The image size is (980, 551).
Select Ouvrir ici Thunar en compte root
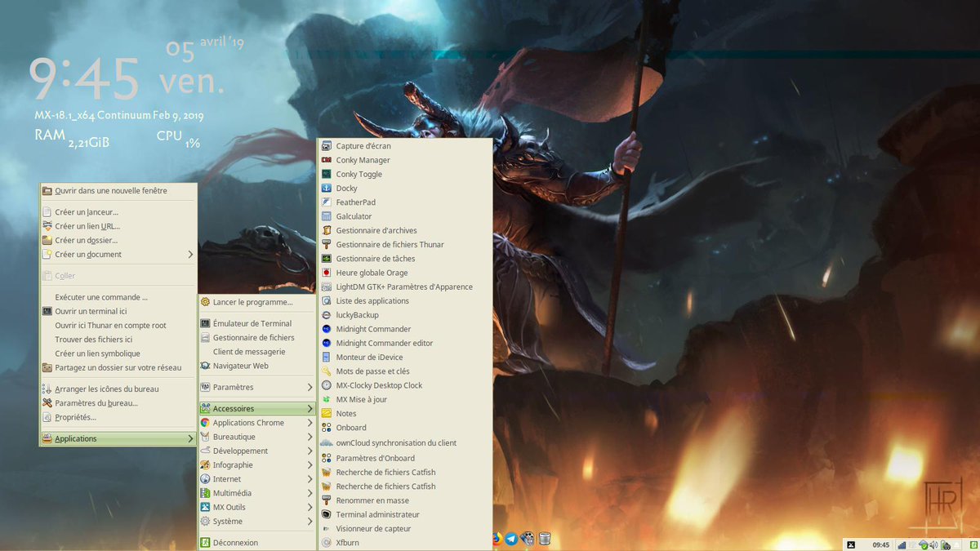pyautogui.click(x=119, y=325)
